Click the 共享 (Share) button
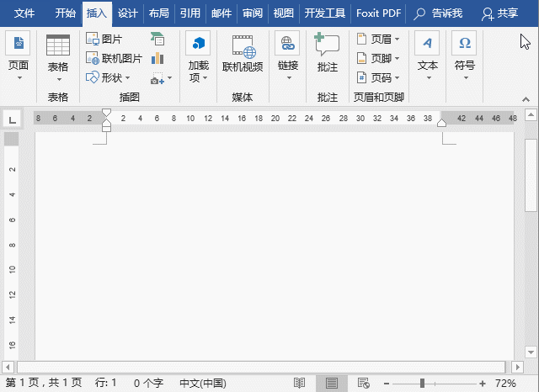Viewport: 539px width, 392px height. tap(499, 13)
